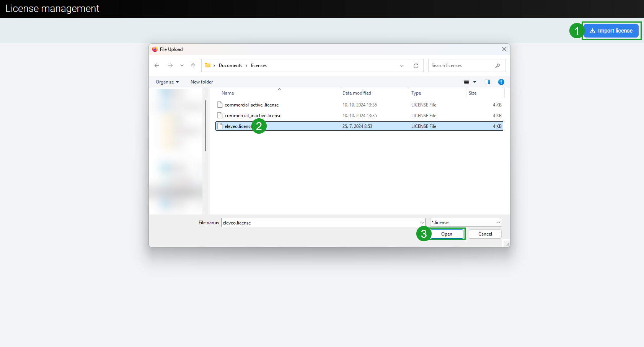Go up one folder level

tap(193, 65)
